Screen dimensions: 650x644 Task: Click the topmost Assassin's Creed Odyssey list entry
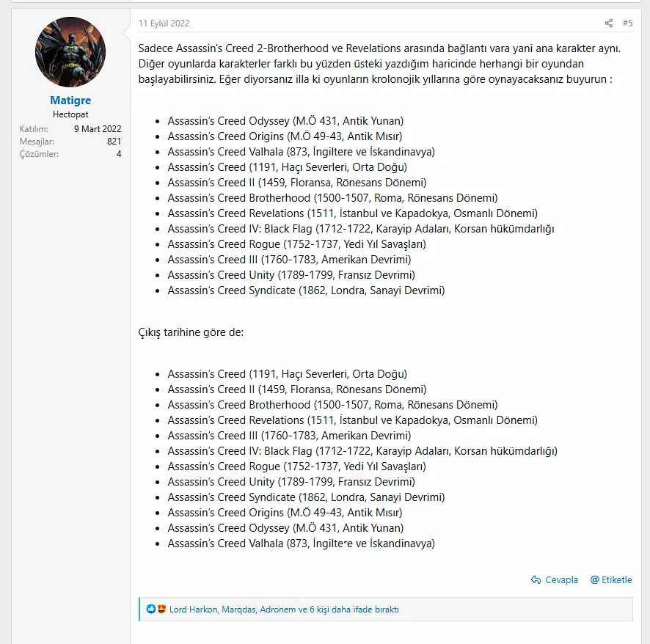(285, 121)
